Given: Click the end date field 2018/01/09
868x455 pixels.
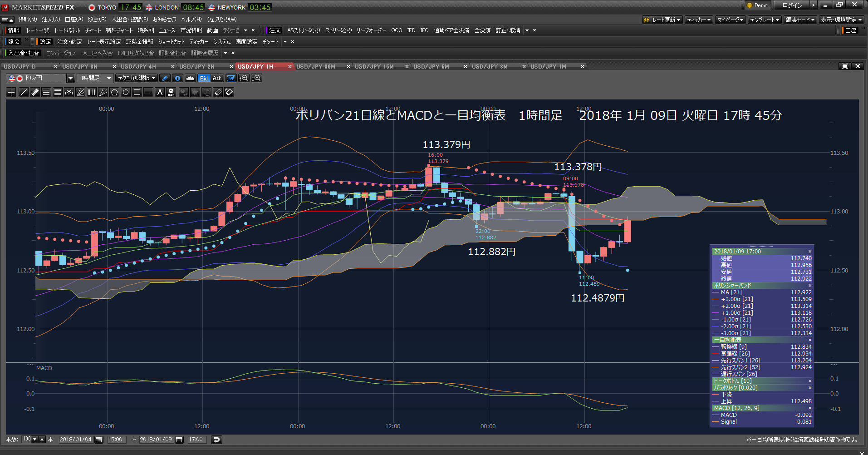Looking at the screenshot, I should coord(156,440).
